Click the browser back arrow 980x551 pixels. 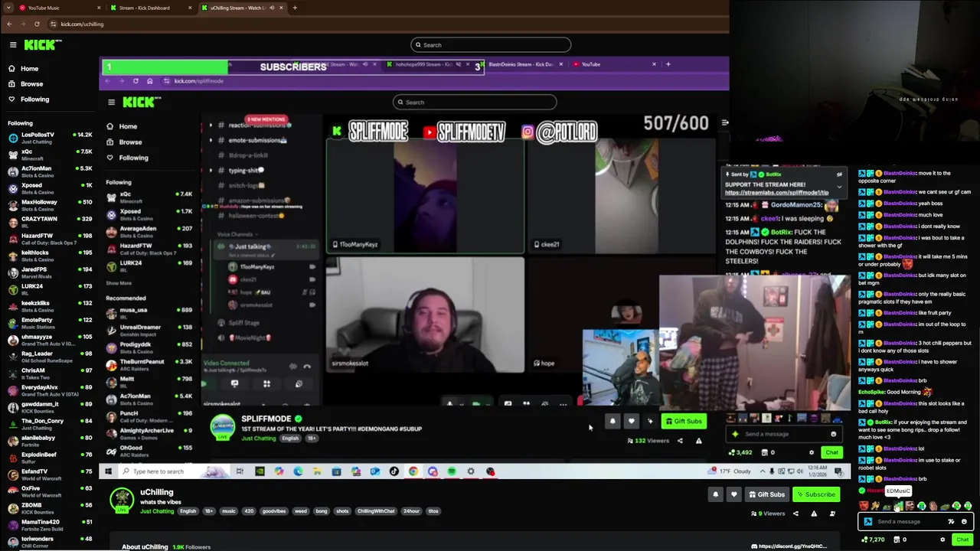coord(9,24)
